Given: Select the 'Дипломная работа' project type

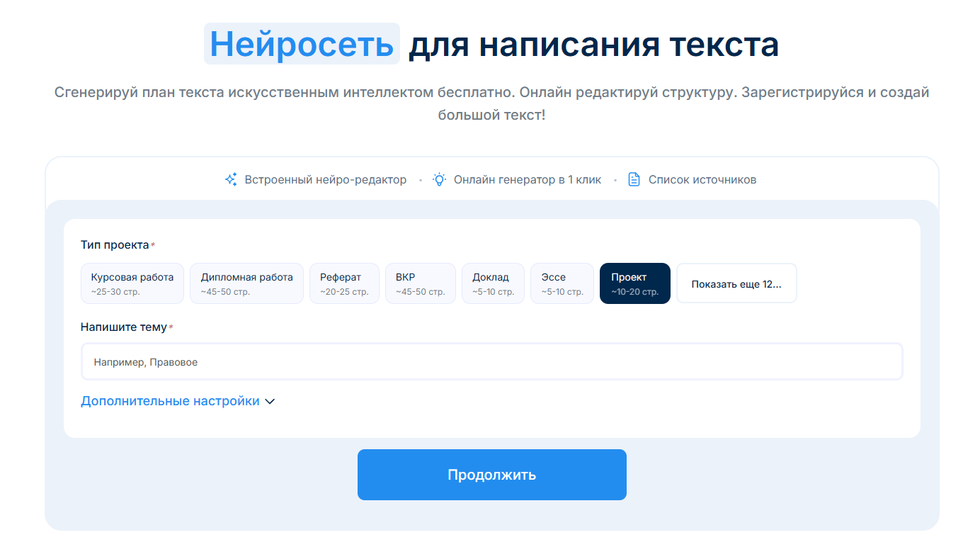Looking at the screenshot, I should [x=246, y=283].
